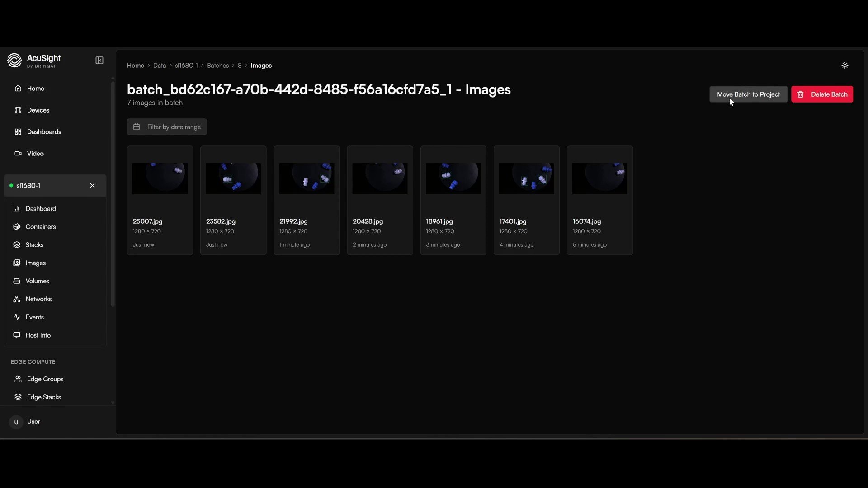Toggle the light/dark theme sun icon

[845, 66]
